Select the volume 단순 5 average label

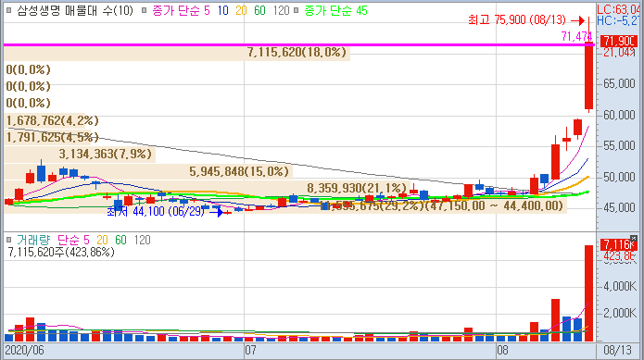coord(73,240)
